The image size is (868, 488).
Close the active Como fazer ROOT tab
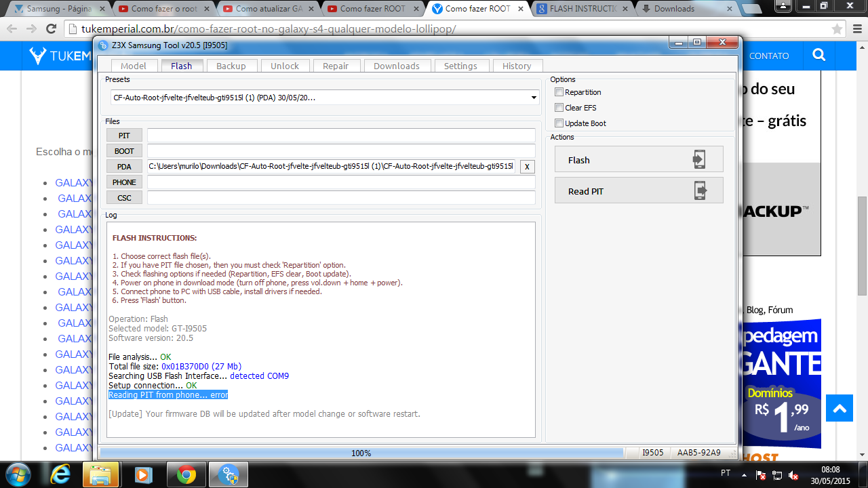520,9
